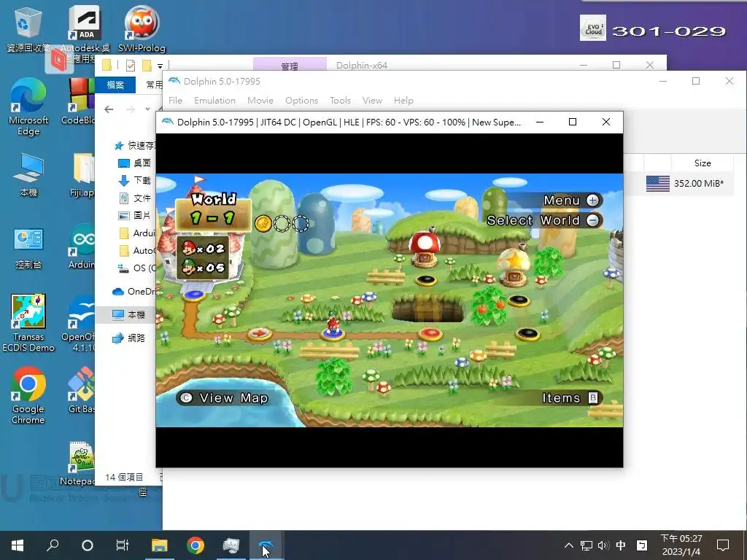
Task: Click the collected gold star coin indicator
Action: [x=263, y=223]
